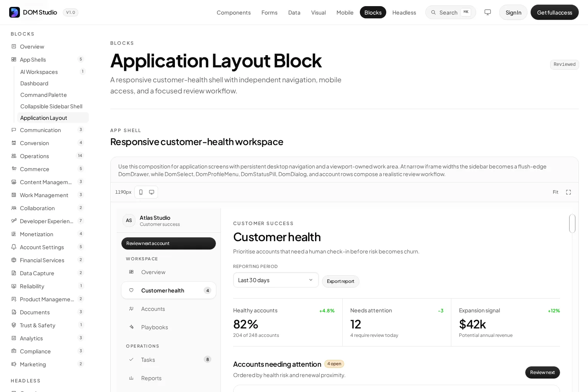Open the Visual nav item
588x392 pixels.
click(x=318, y=12)
